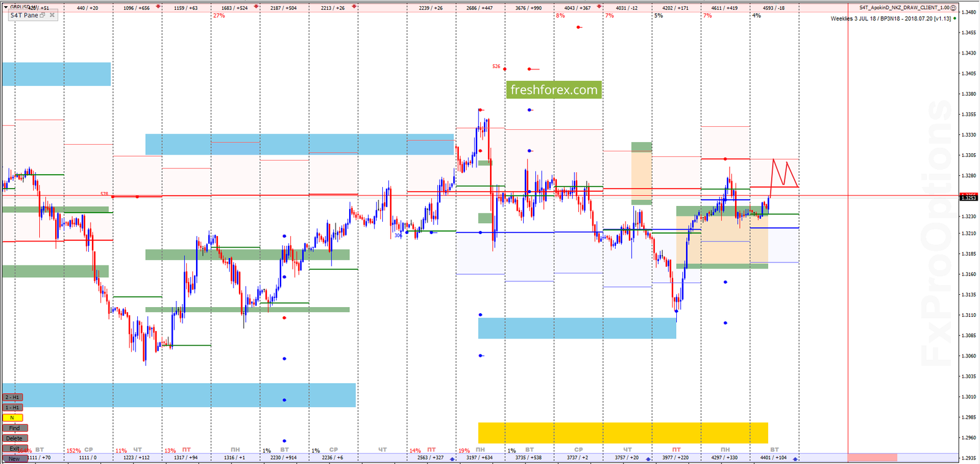This screenshot has width=980, height=464.
Task: Undock the S4T Pane with its float icon
Action: 43,15
